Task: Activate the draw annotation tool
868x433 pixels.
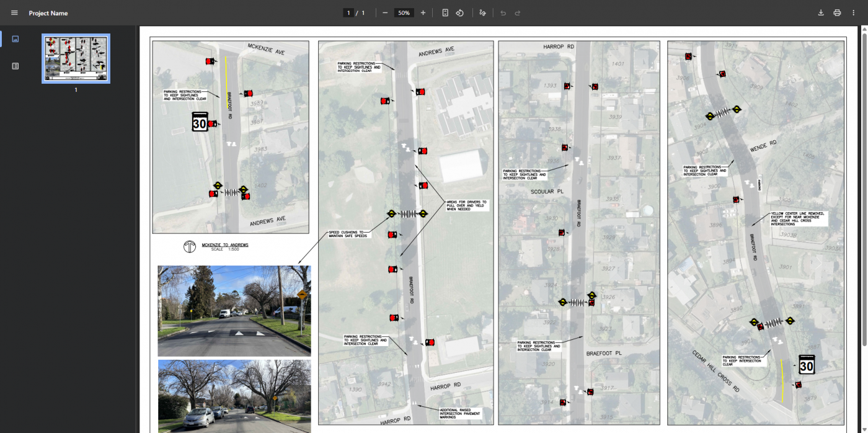Action: click(482, 13)
